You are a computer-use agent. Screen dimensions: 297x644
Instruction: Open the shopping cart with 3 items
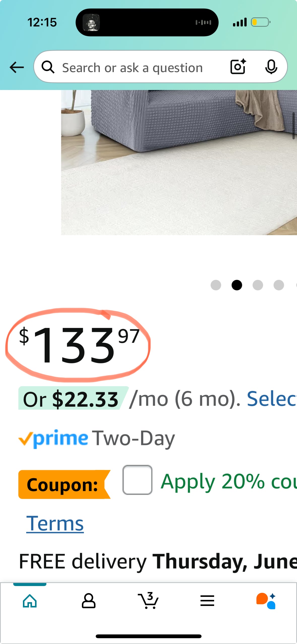click(x=149, y=601)
